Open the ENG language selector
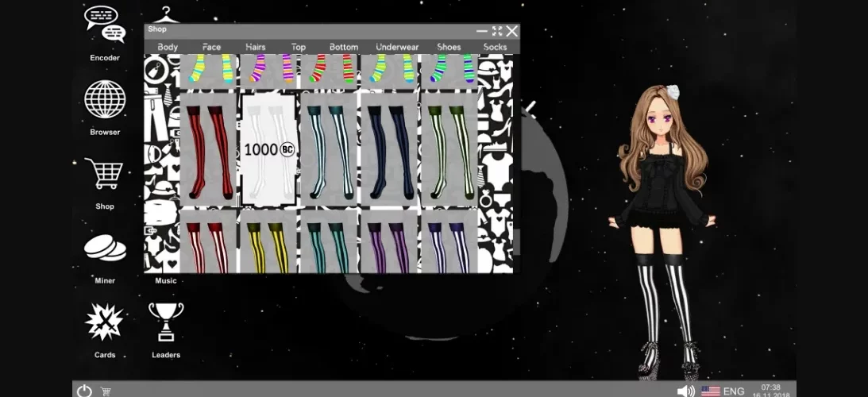Viewport: 868px width, 397px height. pyautogui.click(x=732, y=391)
